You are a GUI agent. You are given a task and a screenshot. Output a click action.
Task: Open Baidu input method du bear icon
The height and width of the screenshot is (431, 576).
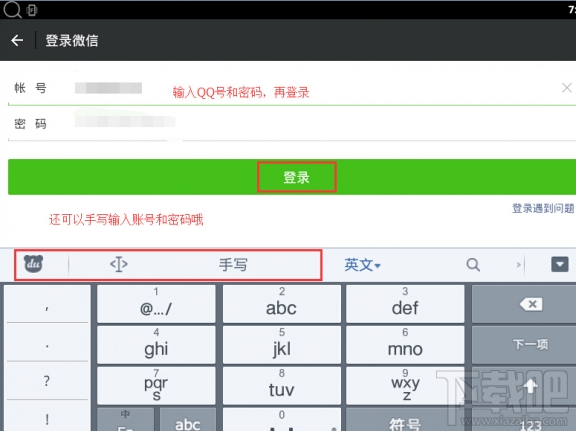point(33,264)
